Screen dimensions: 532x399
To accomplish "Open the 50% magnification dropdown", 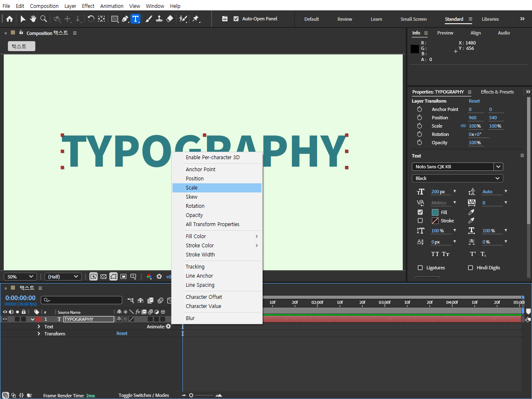I will 20,276.
